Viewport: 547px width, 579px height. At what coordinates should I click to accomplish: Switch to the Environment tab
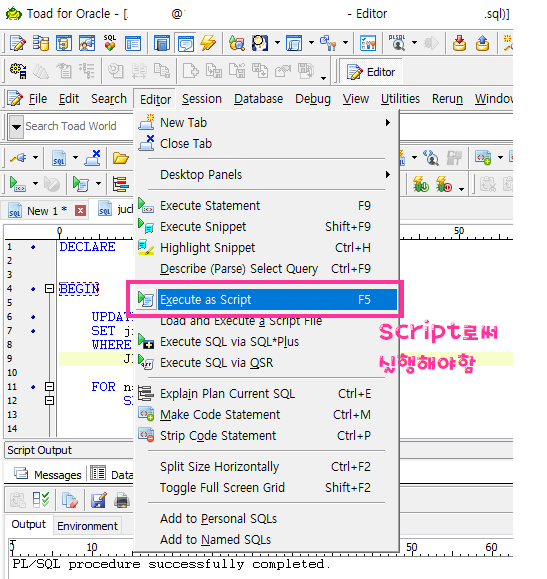pos(88,525)
